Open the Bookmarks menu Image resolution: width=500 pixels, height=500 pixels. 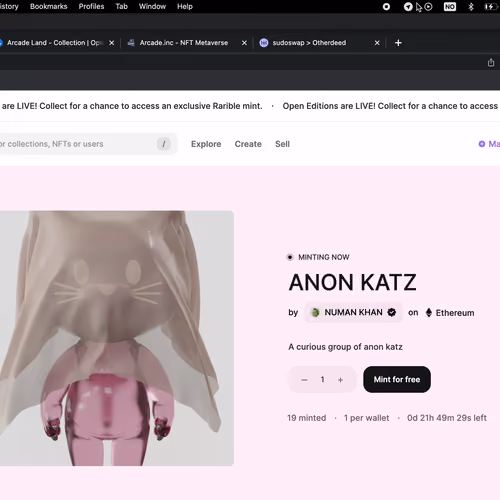(x=49, y=6)
